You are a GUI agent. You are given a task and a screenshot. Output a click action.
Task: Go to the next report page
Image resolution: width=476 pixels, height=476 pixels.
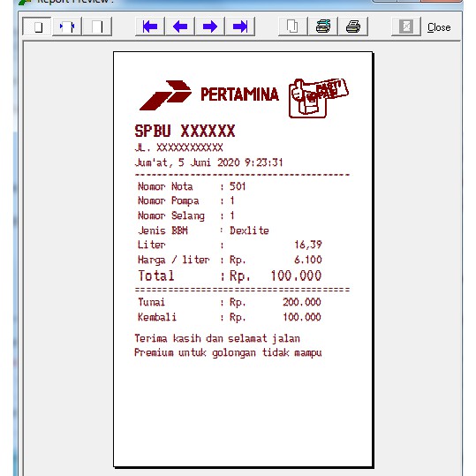[x=210, y=26]
